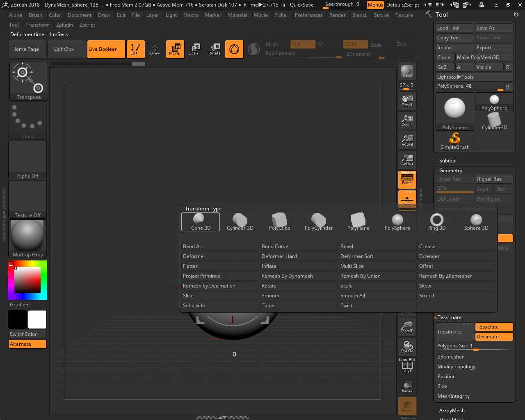Toggle Live Boolean mode off
Screen dimensions: 525x420
106,49
